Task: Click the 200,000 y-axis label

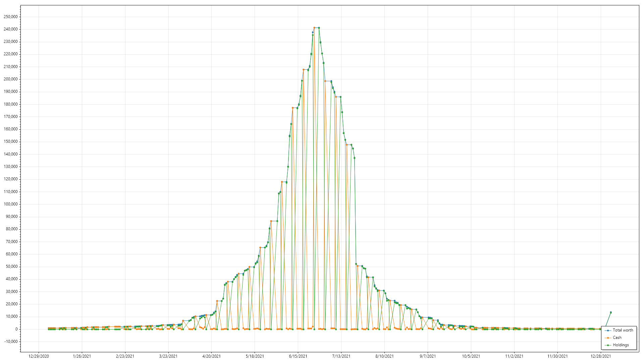Action: [11, 79]
